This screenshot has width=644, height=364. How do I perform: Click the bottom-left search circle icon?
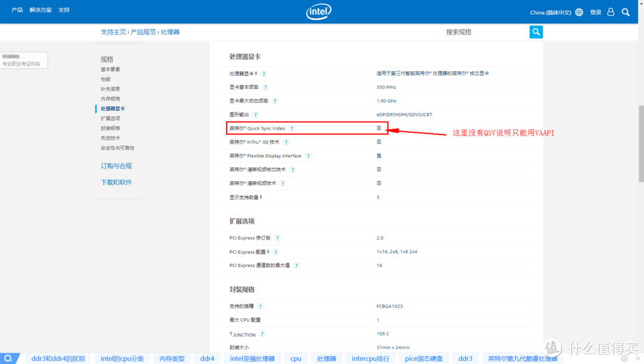8,358
